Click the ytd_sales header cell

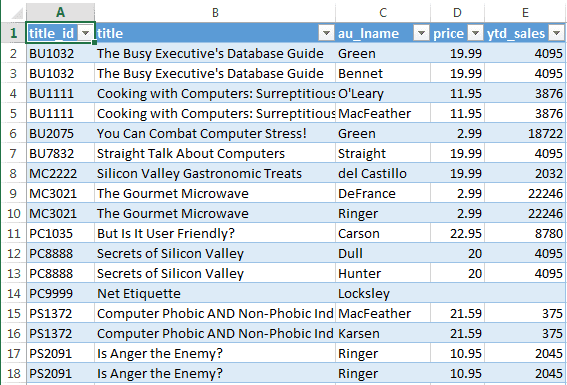coord(525,33)
